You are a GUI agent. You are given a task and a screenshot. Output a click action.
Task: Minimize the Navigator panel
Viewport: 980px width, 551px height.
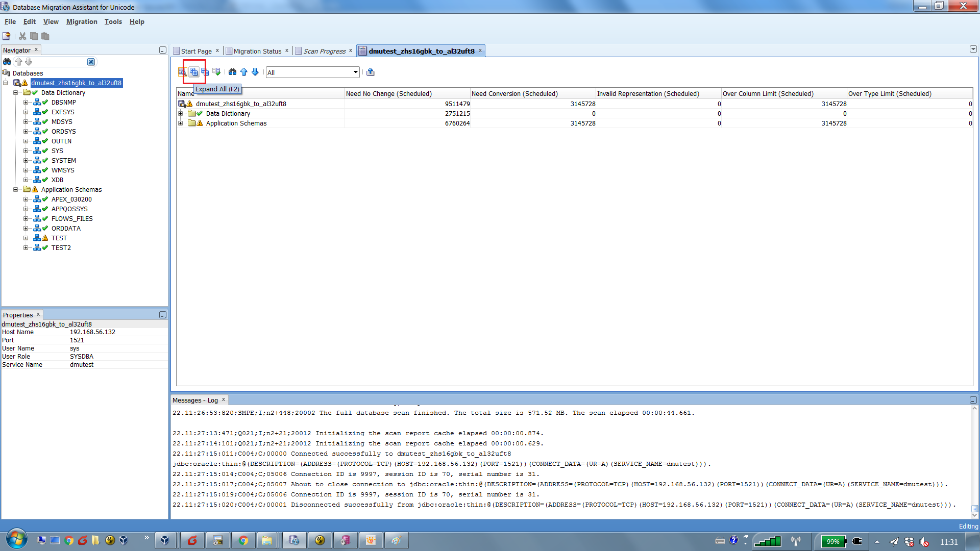click(x=163, y=50)
